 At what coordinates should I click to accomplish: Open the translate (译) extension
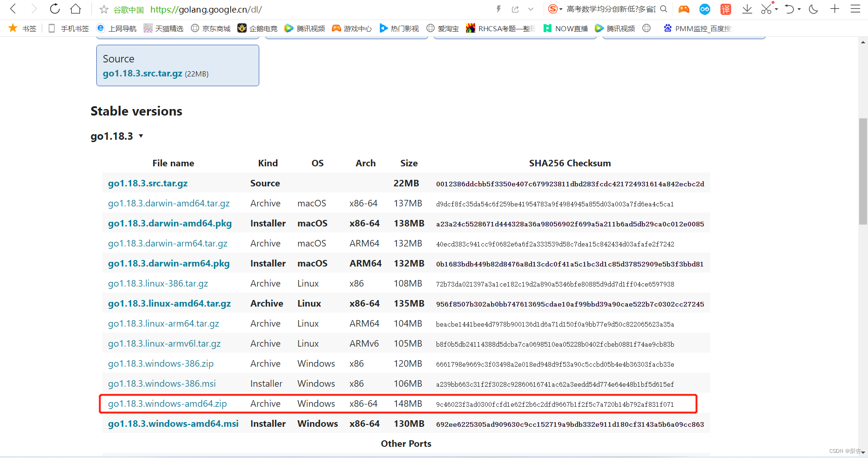click(x=726, y=9)
